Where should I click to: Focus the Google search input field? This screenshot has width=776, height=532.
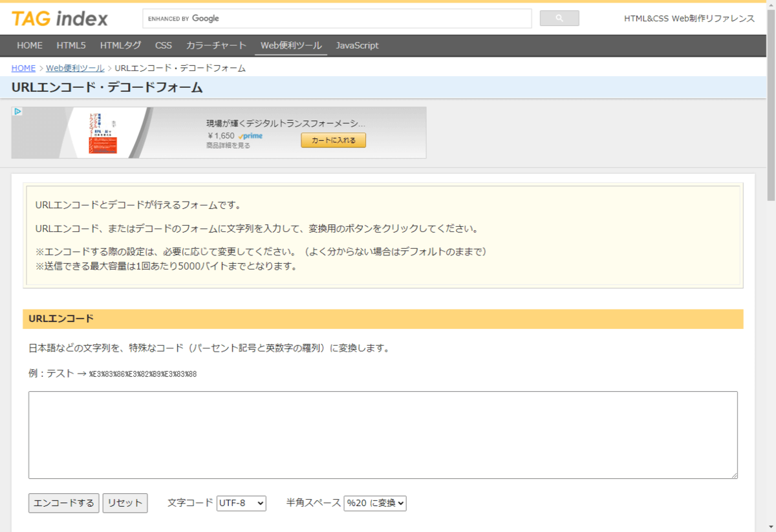point(337,18)
